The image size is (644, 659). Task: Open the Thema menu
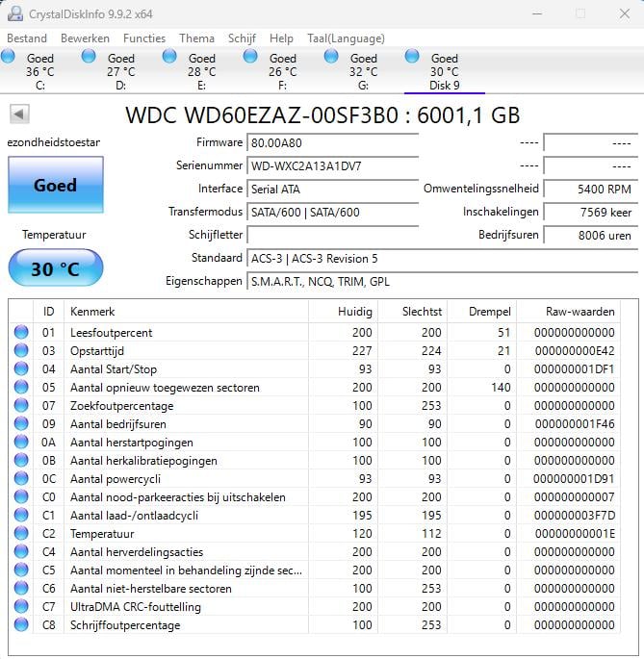pyautogui.click(x=197, y=38)
